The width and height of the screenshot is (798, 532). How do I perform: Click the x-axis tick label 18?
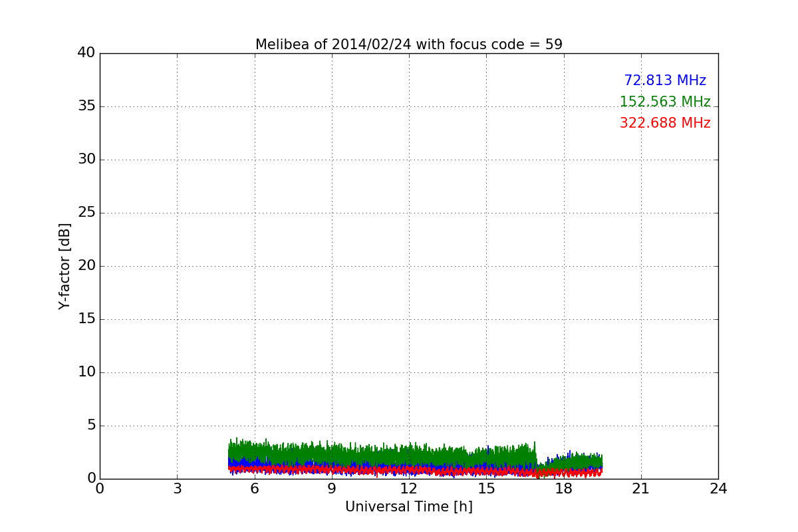coord(564,489)
